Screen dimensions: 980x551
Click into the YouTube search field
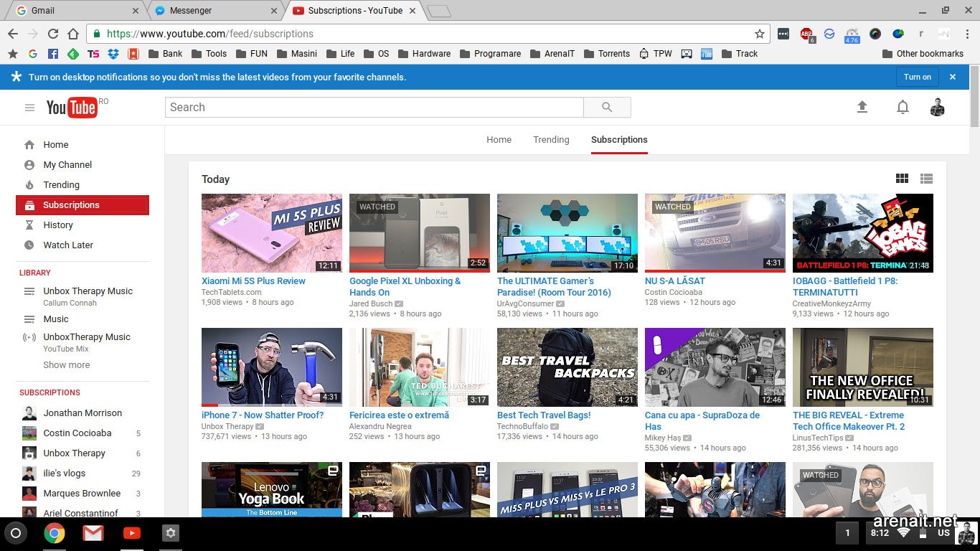(x=374, y=107)
